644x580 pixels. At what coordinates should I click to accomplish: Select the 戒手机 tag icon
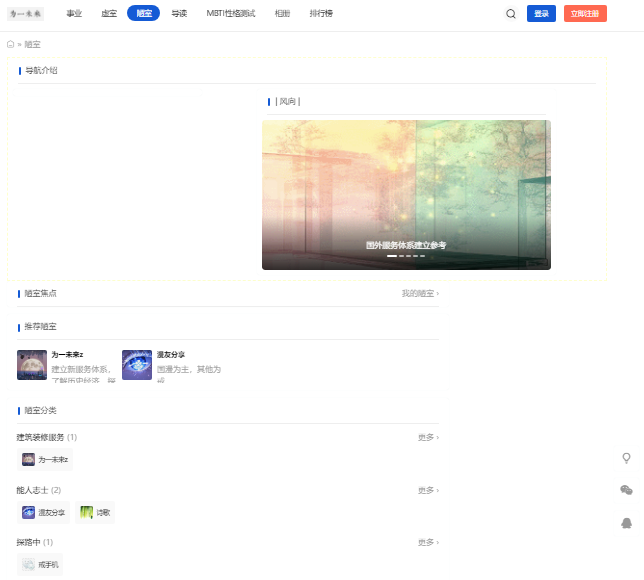point(28,564)
